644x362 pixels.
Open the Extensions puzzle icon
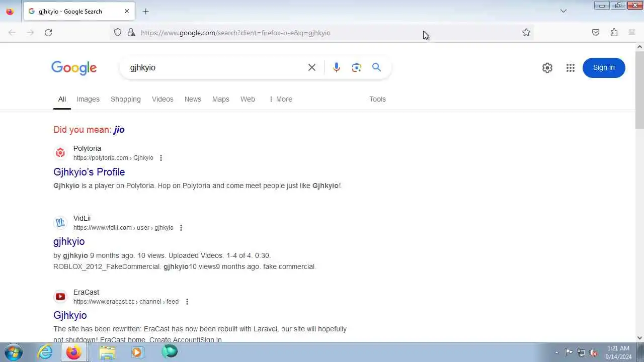click(x=614, y=33)
